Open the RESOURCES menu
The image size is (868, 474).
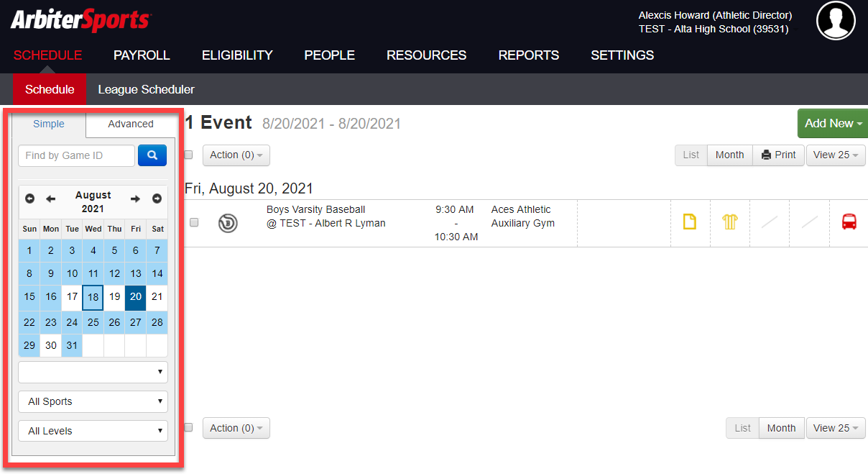426,55
